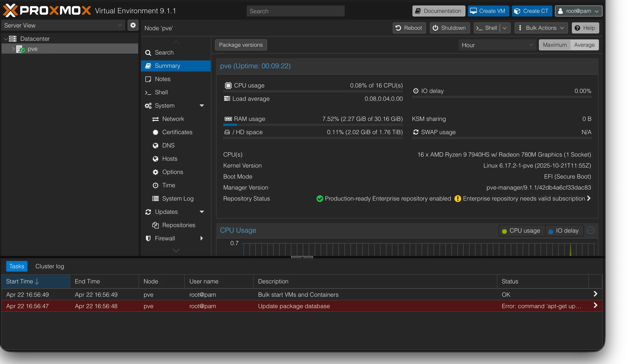
Task: Open the Hosts file editor
Action: pos(176,158)
